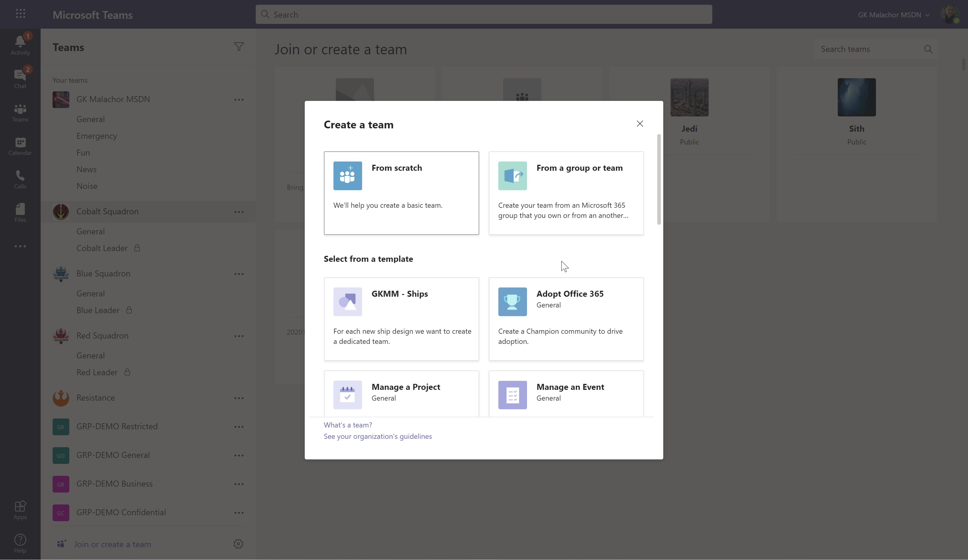Image resolution: width=968 pixels, height=560 pixels.
Task: Select the GKMM - Ships template
Action: (401, 319)
